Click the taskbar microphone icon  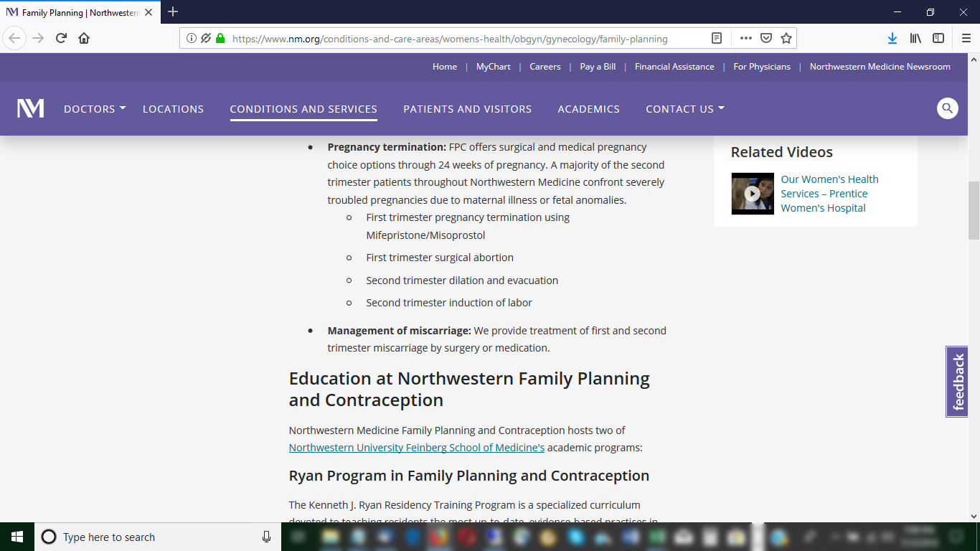pyautogui.click(x=266, y=537)
